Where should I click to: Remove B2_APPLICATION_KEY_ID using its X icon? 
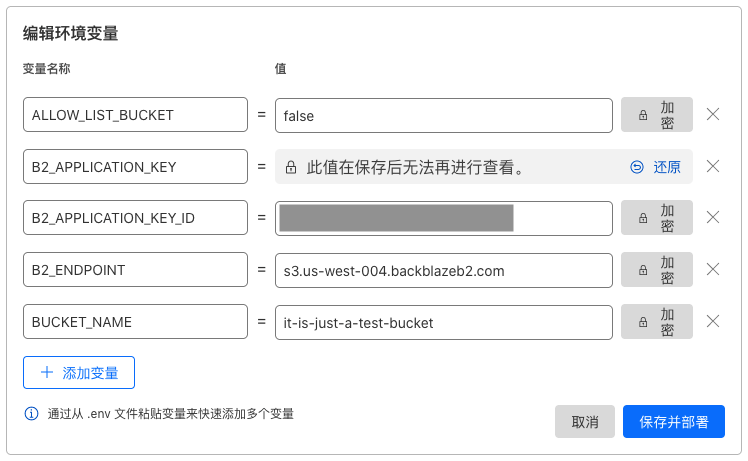pos(713,218)
